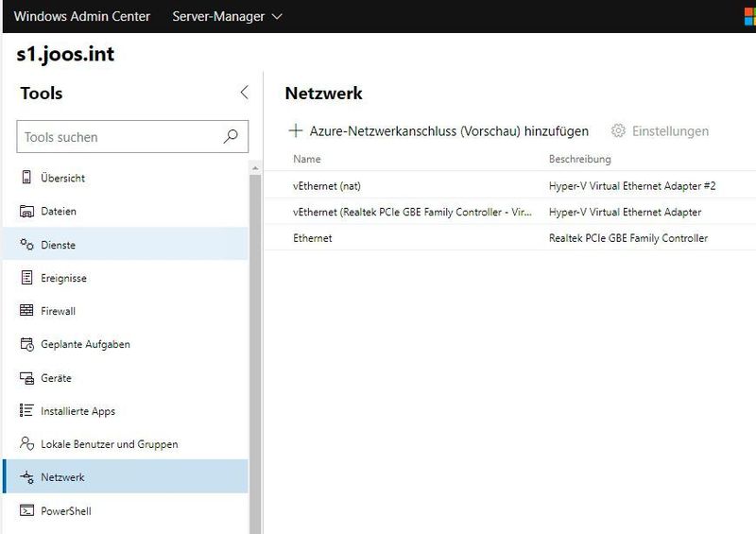This screenshot has height=534, width=756.
Task: Click the Netzwerk sidebar icon
Action: (26, 477)
